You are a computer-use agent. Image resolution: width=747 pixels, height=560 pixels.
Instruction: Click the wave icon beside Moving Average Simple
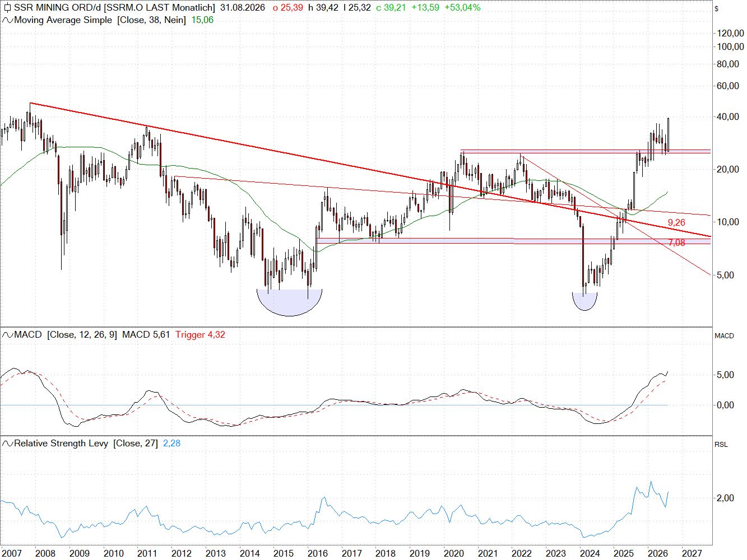point(7,20)
